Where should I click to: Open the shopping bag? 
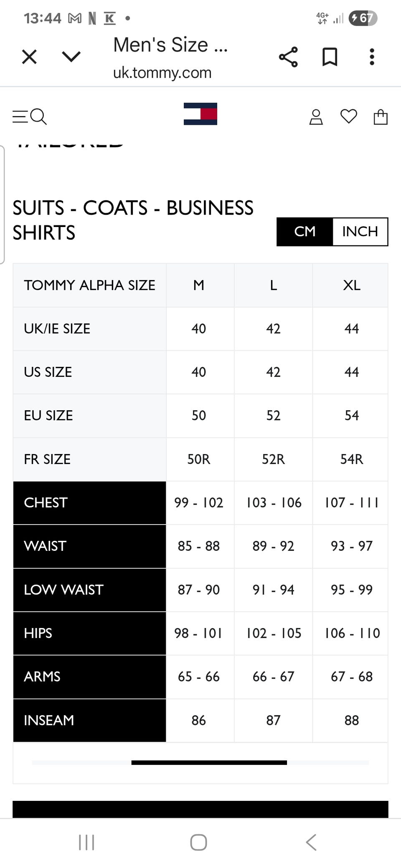(x=380, y=117)
